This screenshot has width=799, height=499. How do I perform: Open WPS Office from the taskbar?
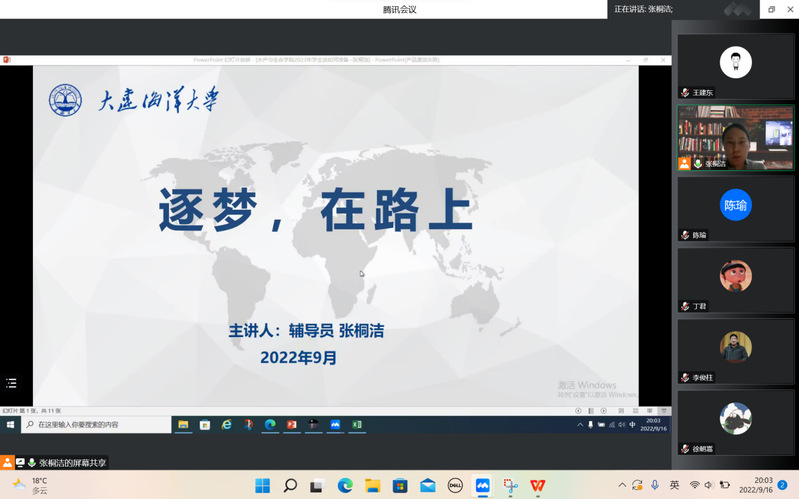coord(538,486)
